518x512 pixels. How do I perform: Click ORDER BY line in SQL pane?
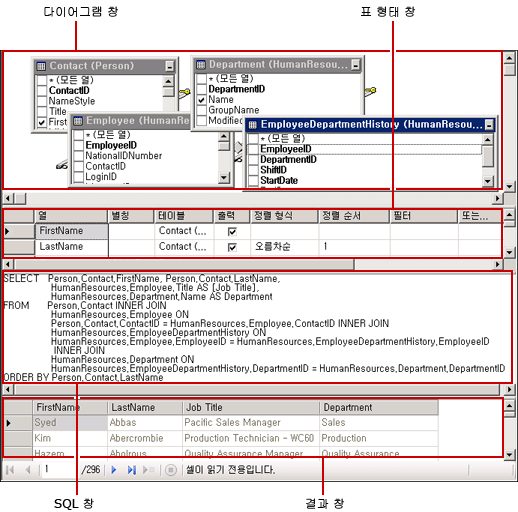pyautogui.click(x=83, y=378)
